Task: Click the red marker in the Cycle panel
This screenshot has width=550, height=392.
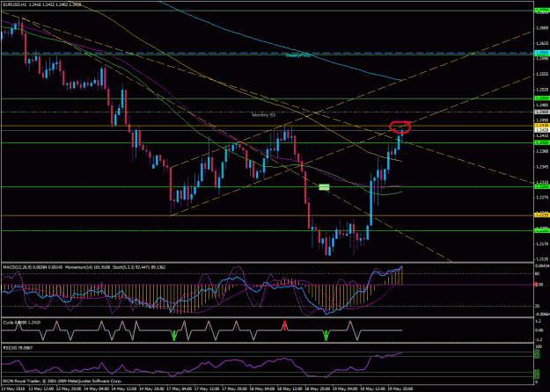Action: [285, 326]
